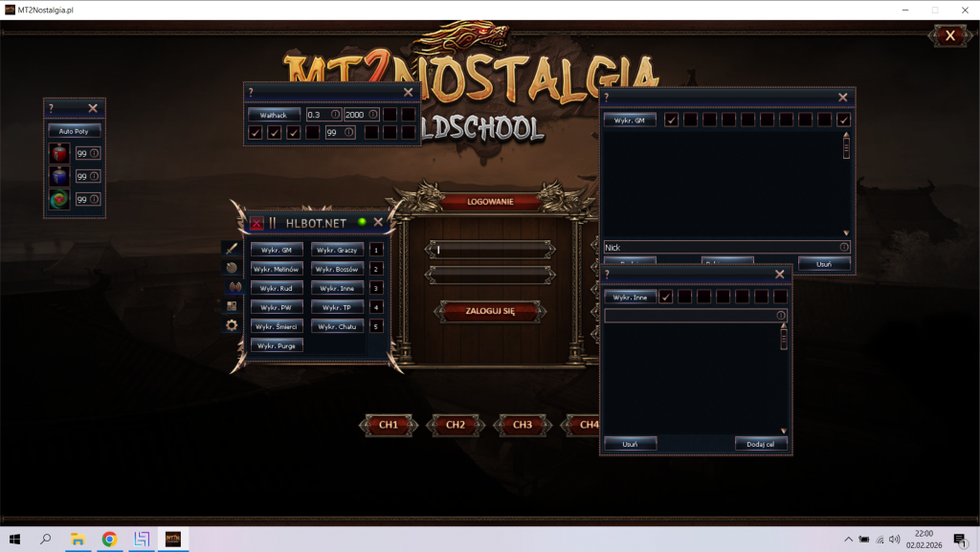The image size is (980, 552).
Task: Toggle the first checkbox below the Wallhack button
Action: tap(256, 133)
